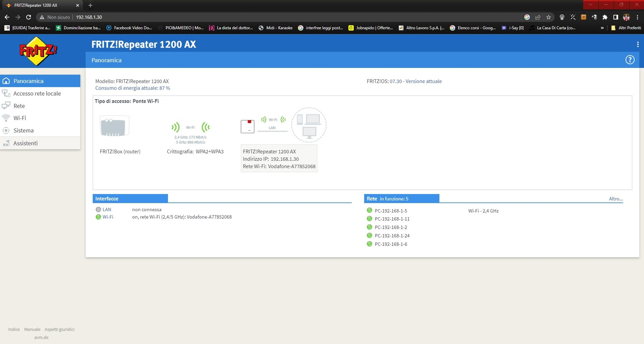
Task: Visit avm.de footer link
Action: tap(41, 337)
